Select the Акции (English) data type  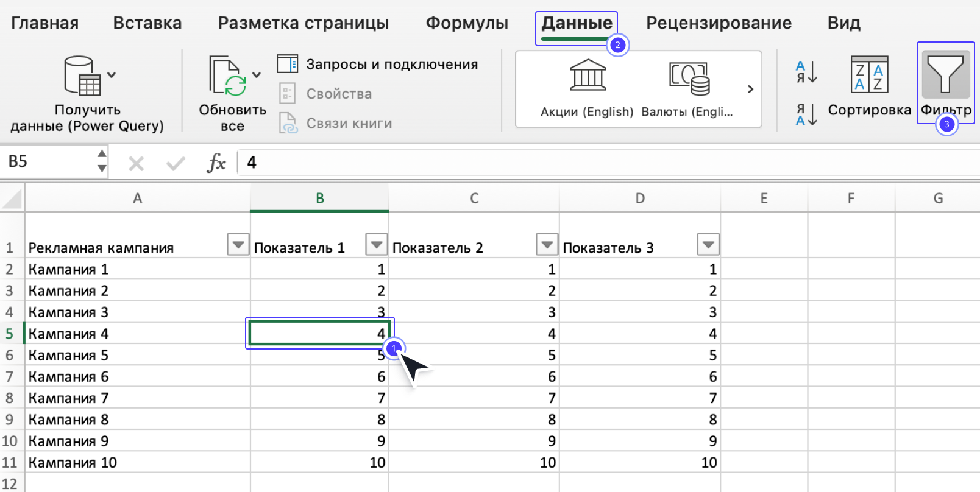click(x=588, y=89)
